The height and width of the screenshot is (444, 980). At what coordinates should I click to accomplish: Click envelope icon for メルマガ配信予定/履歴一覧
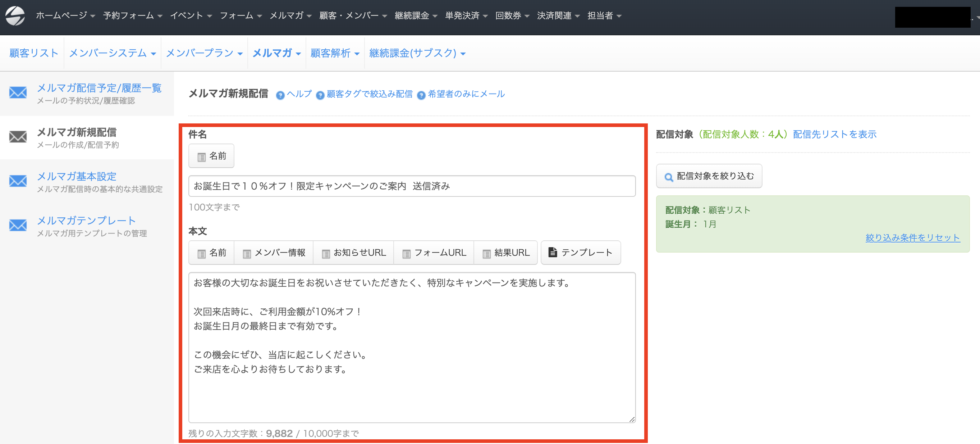point(18,92)
